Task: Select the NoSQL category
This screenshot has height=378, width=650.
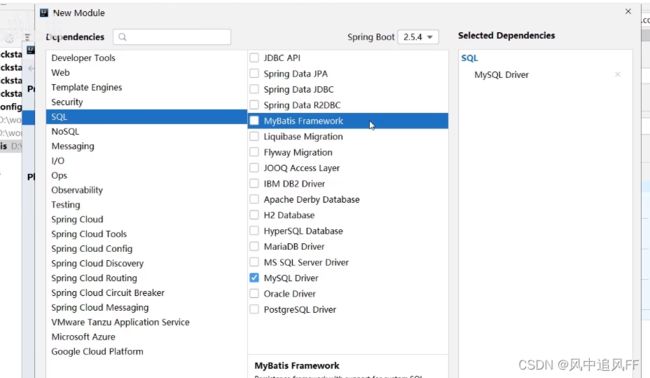Action: click(65, 131)
